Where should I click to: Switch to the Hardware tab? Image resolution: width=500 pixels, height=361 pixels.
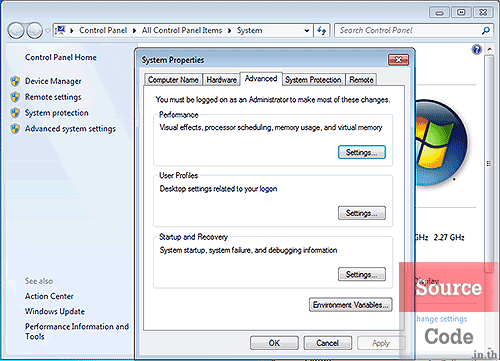coord(221,80)
